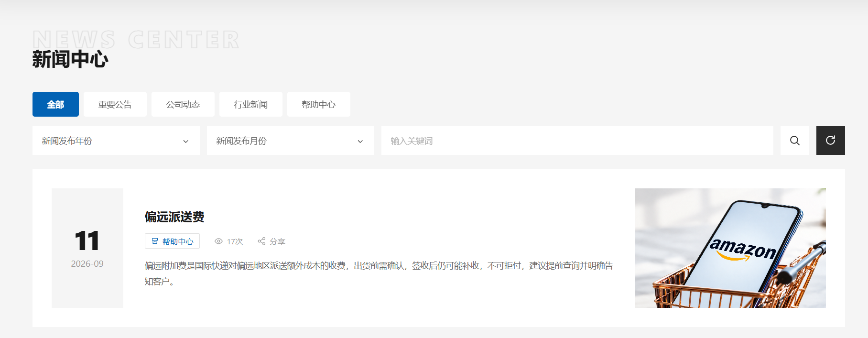The width and height of the screenshot is (868, 338).
Task: Click the 帮助中心 tag under the article title
Action: [x=172, y=241]
